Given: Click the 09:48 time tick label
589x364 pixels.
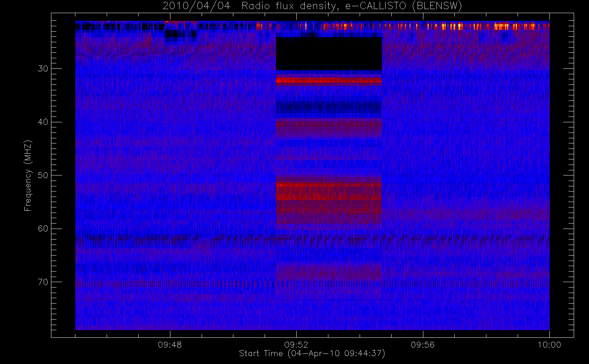Looking at the screenshot, I should [x=170, y=345].
